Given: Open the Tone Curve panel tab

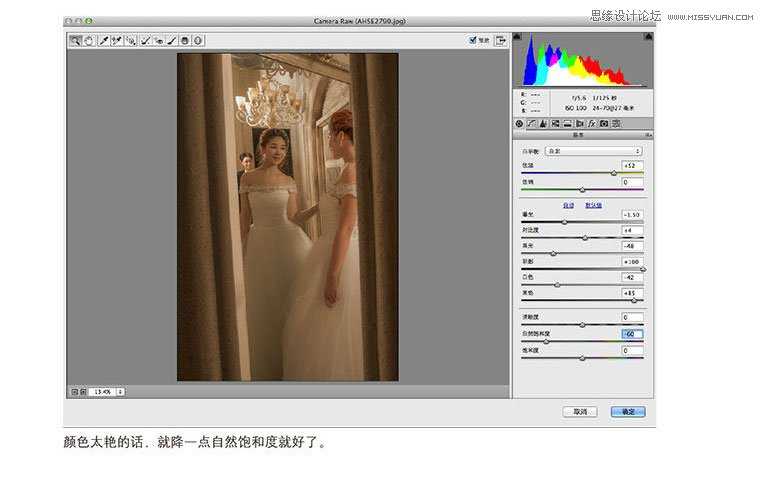Looking at the screenshot, I should point(531,124).
